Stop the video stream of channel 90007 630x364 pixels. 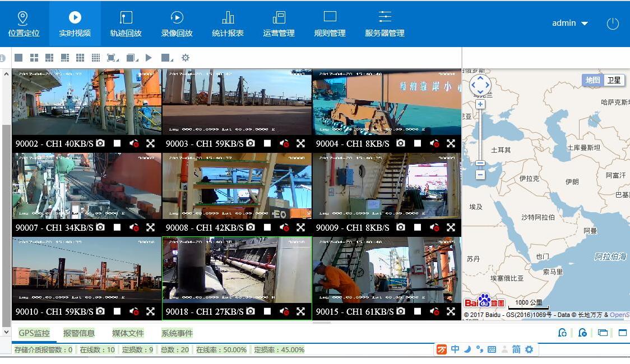pyautogui.click(x=117, y=227)
